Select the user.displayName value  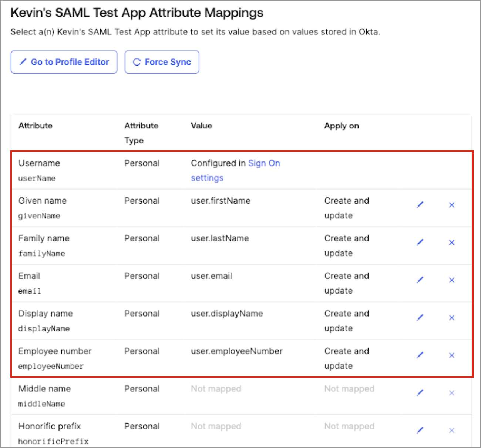point(227,314)
